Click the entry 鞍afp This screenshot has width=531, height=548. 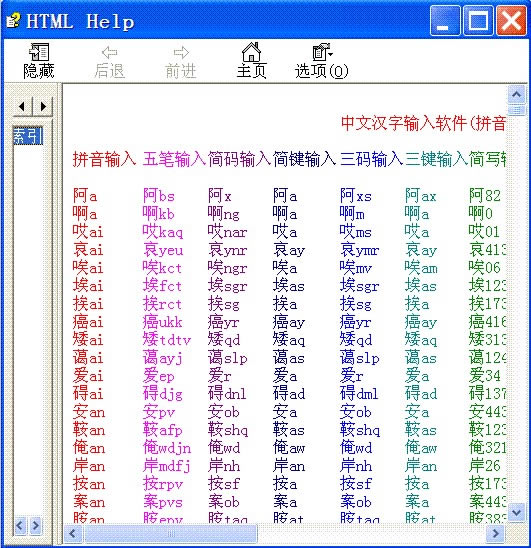[163, 430]
